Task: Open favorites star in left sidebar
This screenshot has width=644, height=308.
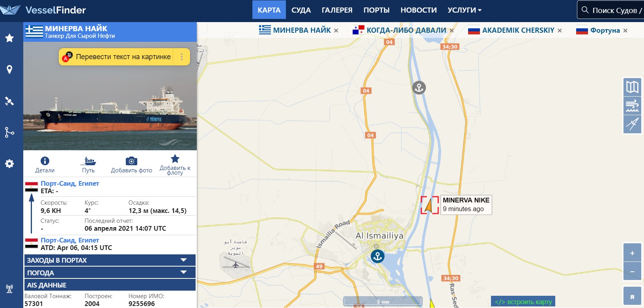Action: (9, 38)
